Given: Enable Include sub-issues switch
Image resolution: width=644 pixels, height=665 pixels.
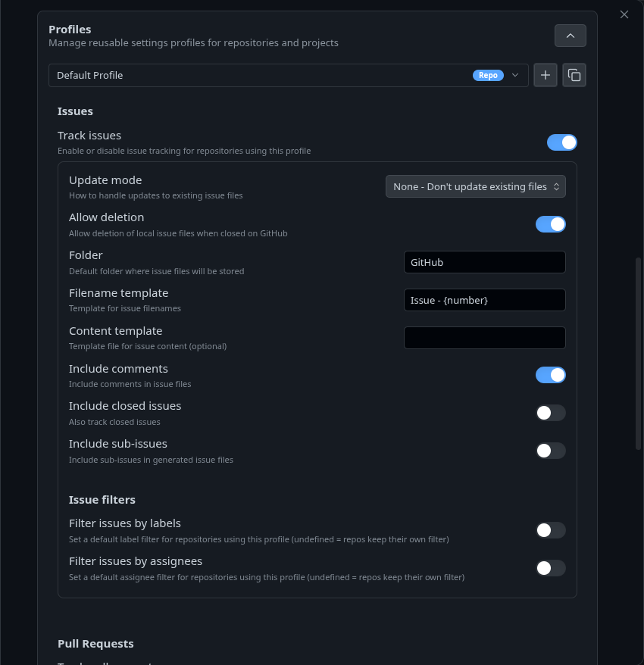Looking at the screenshot, I should point(550,451).
